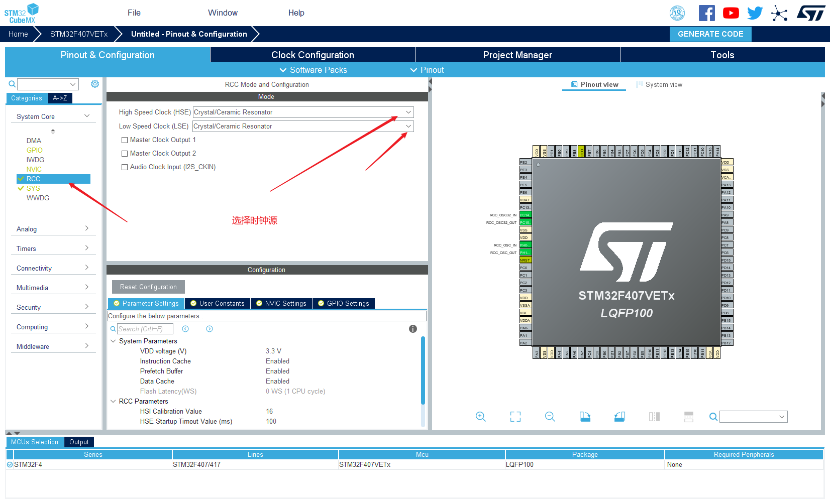Rotate chip counter-clockwise icon

coord(619,417)
